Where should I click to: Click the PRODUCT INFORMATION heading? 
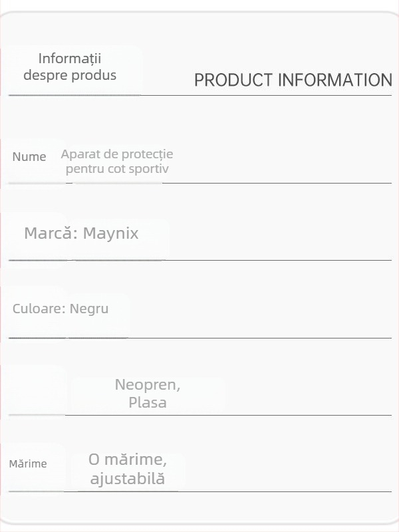(x=293, y=80)
